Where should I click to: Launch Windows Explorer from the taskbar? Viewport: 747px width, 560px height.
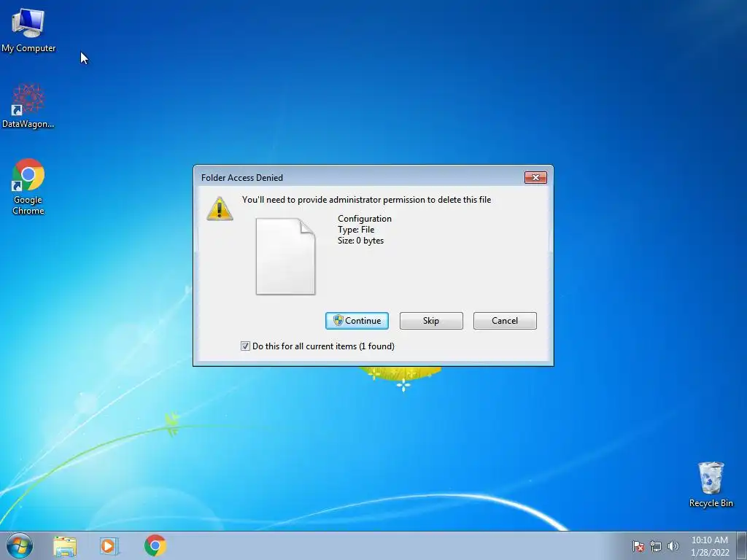click(65, 546)
